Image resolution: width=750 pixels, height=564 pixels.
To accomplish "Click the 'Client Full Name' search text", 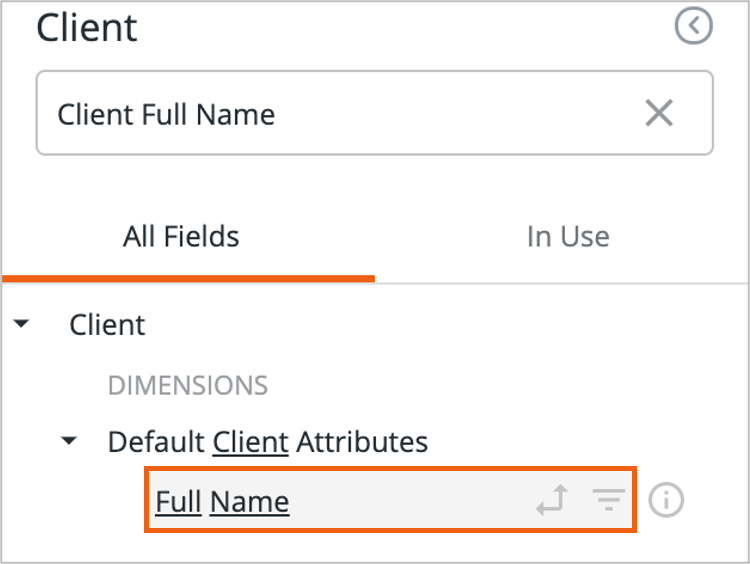I will (x=166, y=114).
